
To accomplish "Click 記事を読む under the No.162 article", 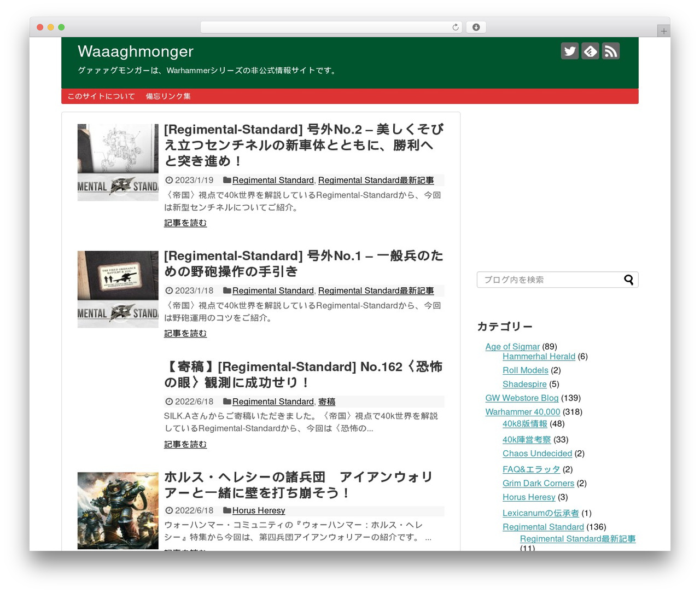I will pyautogui.click(x=185, y=445).
